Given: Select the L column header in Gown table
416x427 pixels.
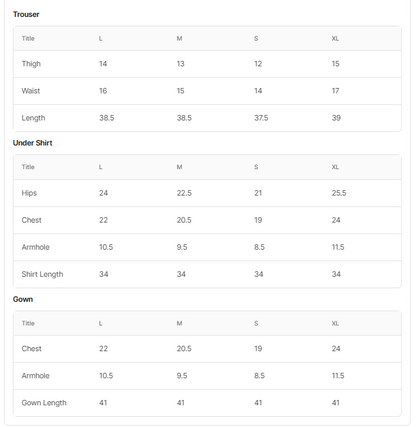Looking at the screenshot, I should coord(101,323).
